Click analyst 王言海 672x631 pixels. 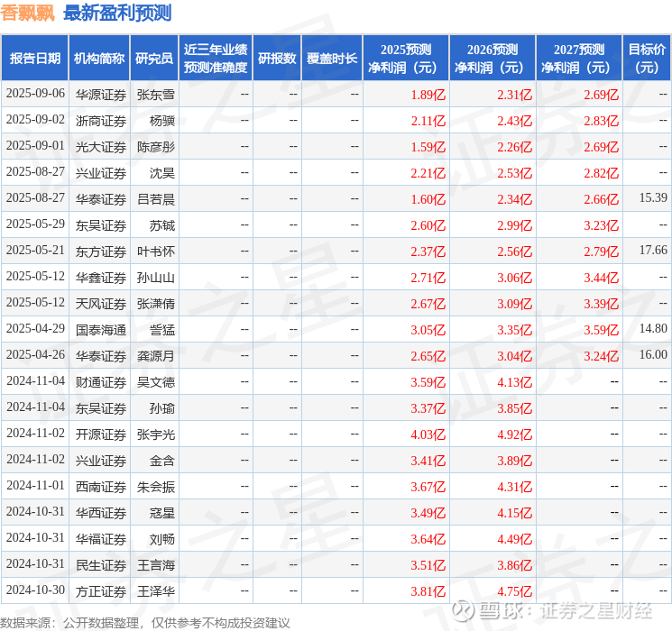pos(156,565)
